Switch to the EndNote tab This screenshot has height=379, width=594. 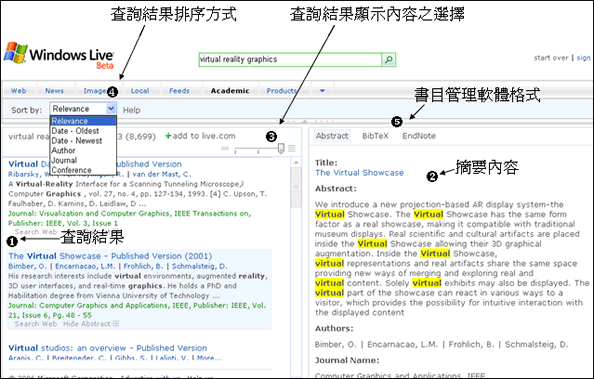click(419, 136)
